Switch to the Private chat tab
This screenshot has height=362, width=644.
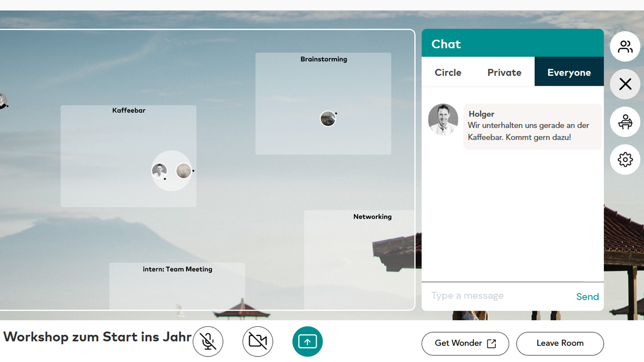(x=504, y=72)
